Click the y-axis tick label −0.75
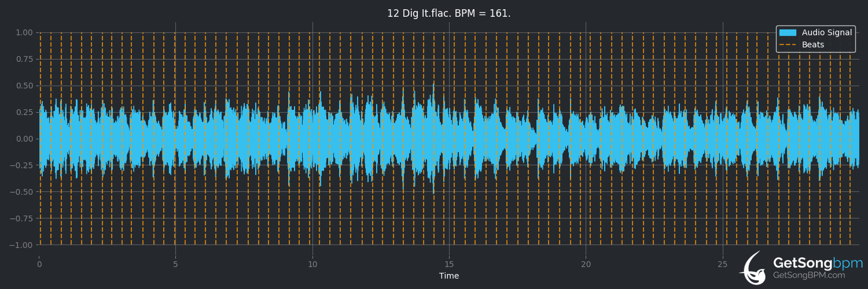Viewport: 868px width, 289px height. coord(21,218)
